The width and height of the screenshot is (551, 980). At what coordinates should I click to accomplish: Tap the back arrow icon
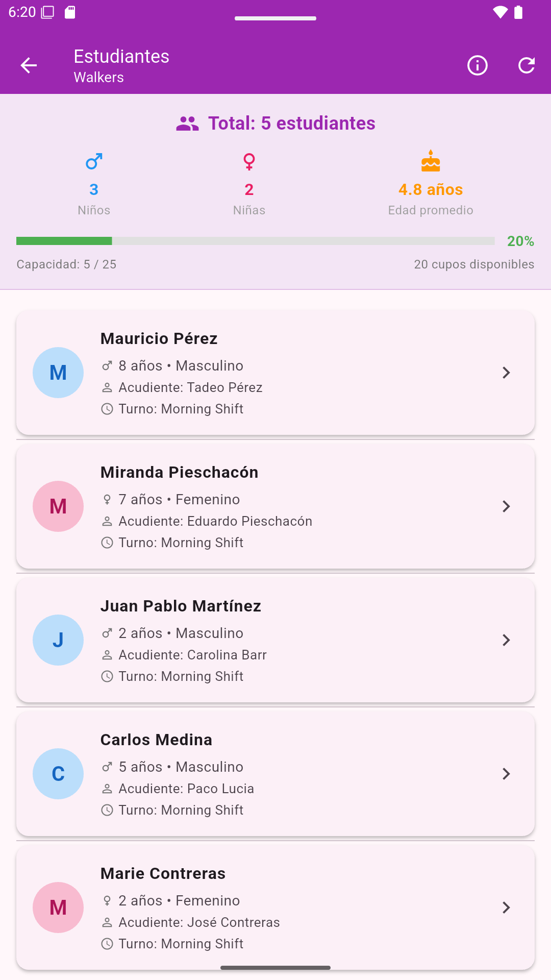29,65
